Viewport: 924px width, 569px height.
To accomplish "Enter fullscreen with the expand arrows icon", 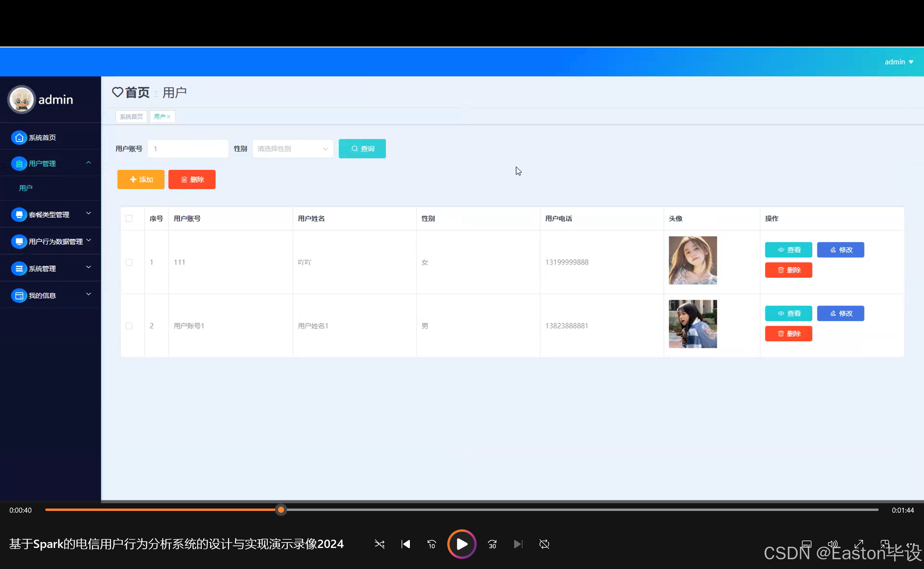I will (859, 544).
